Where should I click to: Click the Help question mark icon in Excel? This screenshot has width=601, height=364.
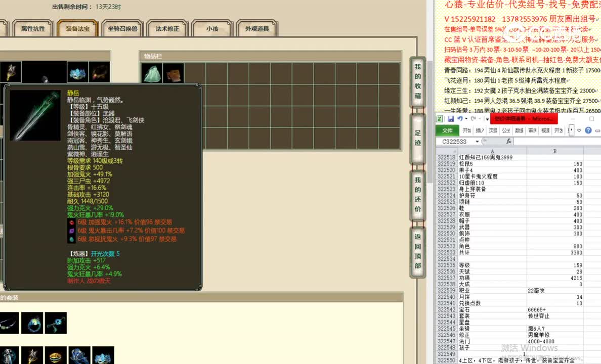pos(588,130)
